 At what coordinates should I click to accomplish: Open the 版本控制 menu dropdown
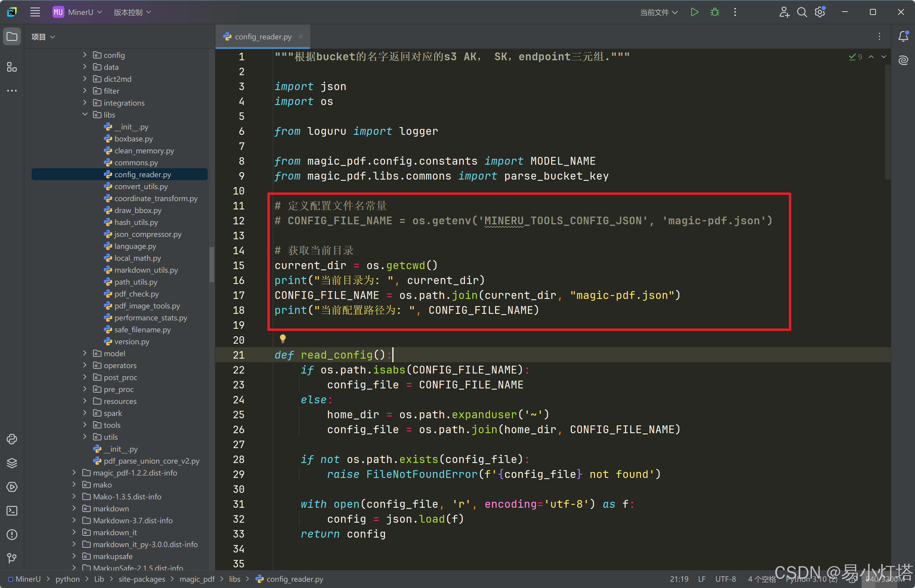(132, 12)
